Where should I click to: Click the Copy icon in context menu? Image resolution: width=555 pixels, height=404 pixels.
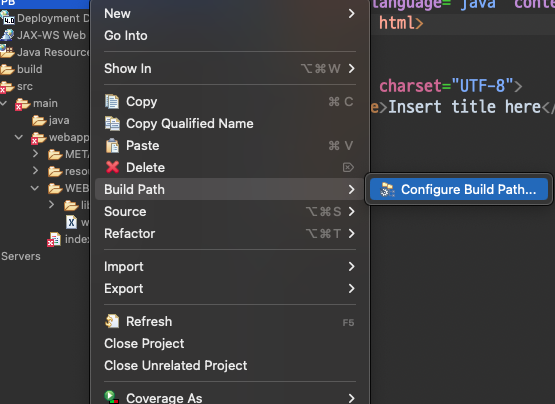coord(112,102)
